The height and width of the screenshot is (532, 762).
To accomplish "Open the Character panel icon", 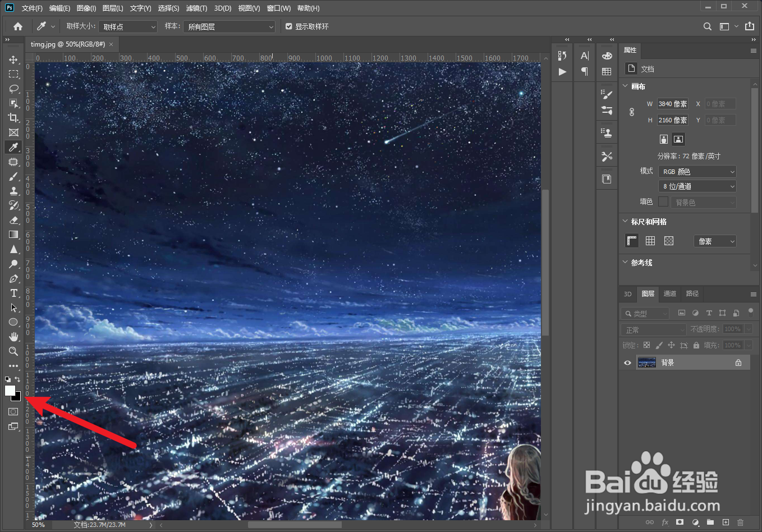I will (x=585, y=56).
